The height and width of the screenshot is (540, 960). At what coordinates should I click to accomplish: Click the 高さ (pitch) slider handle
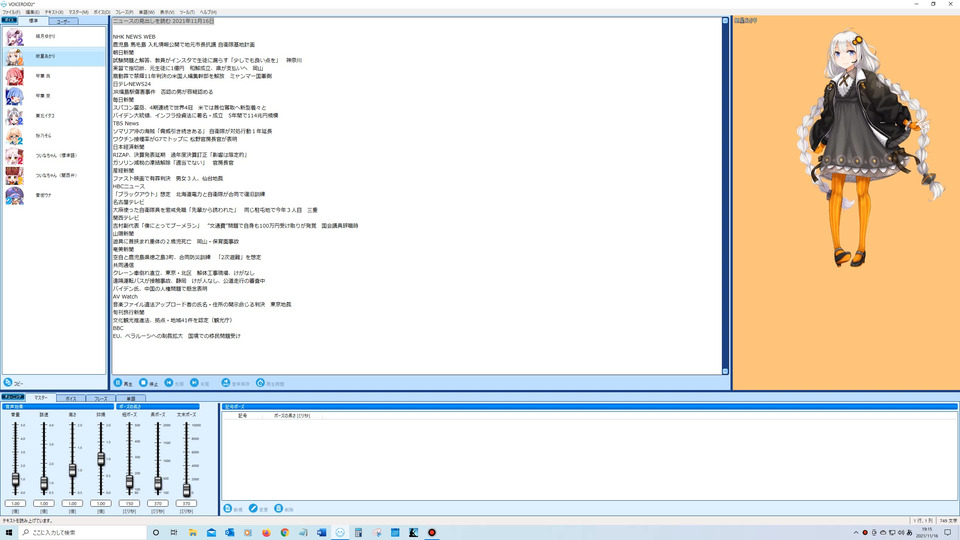click(x=72, y=470)
